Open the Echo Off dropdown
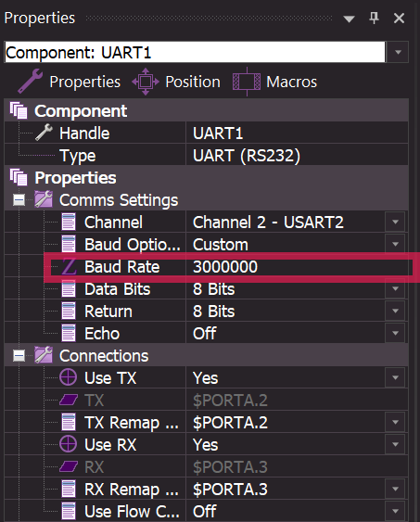 (x=395, y=333)
